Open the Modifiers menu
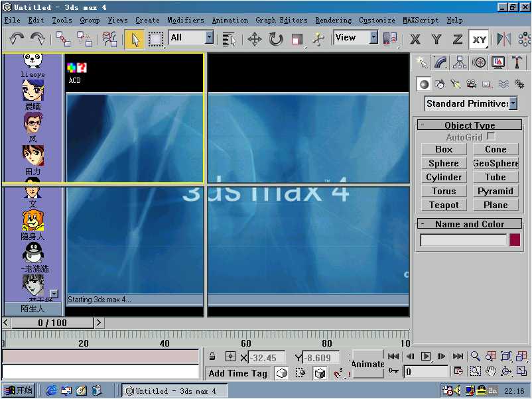This screenshot has width=532, height=399. coord(186,20)
